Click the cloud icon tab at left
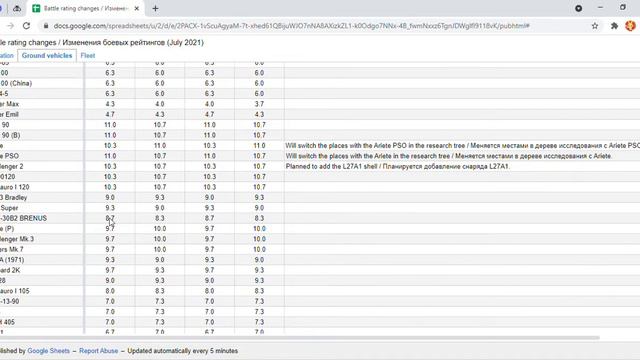 pyautogui.click(x=17, y=9)
